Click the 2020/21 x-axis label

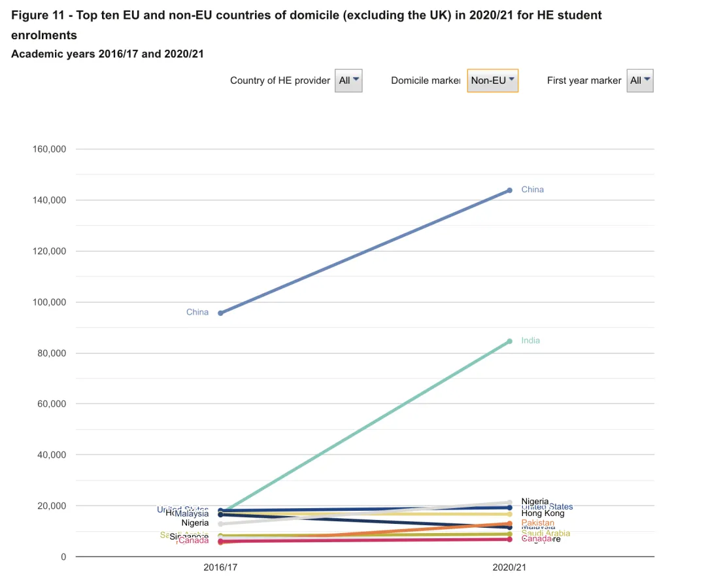pyautogui.click(x=509, y=568)
